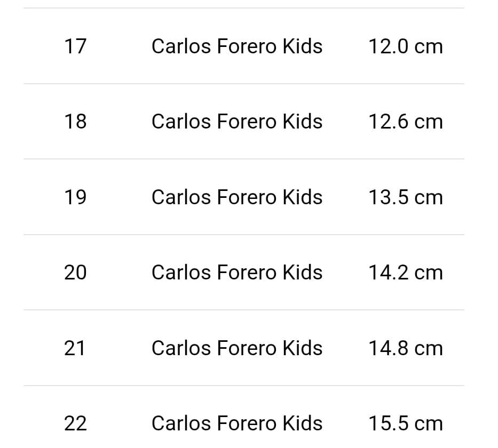Click the 12.6 cm measurement
498x448 pixels.
tap(405, 122)
